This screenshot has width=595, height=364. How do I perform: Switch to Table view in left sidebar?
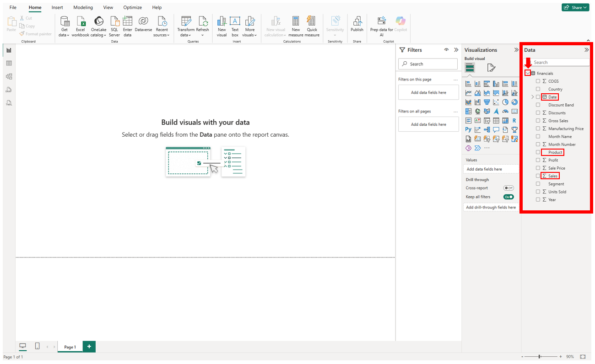point(9,63)
